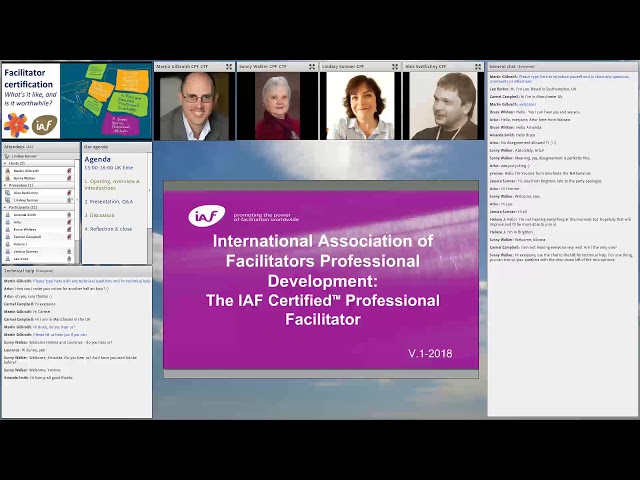Click the Technical help pod title bar
The height and width of the screenshot is (480, 640).
77,271
